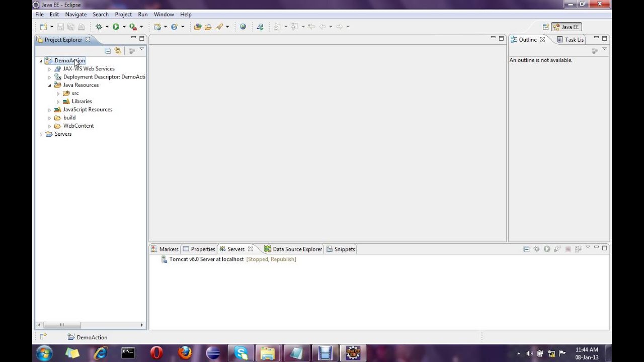Expand the Deployment Descriptor node
644x362 pixels.
point(50,77)
